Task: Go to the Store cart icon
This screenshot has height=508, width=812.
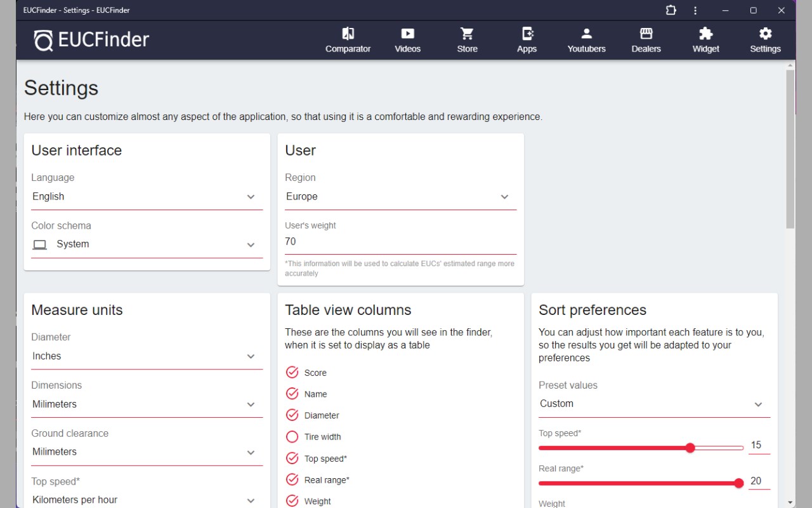Action: [x=467, y=34]
